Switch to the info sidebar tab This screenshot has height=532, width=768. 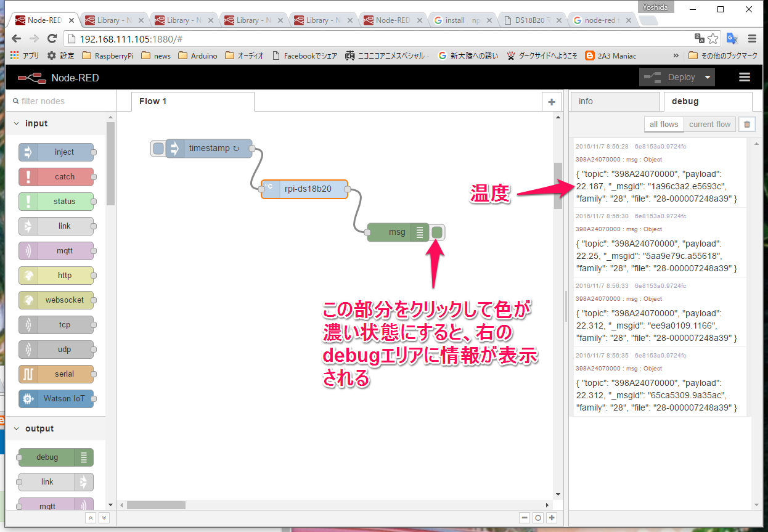tap(614, 102)
